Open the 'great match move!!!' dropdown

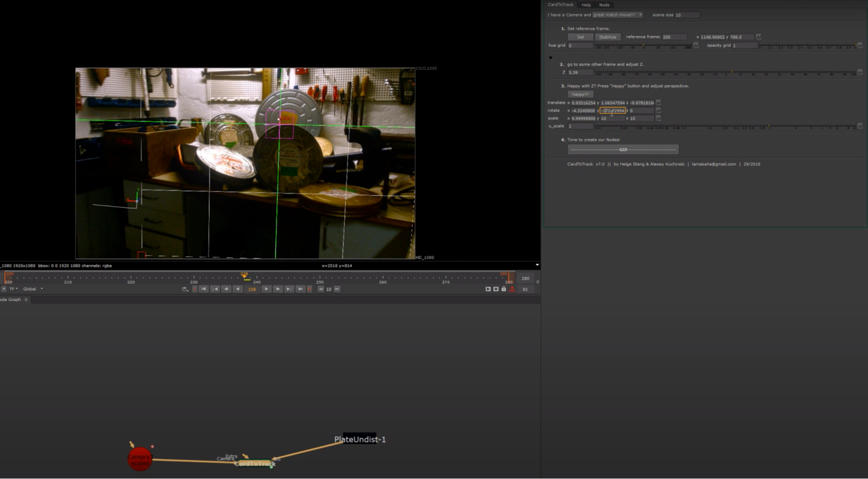point(617,15)
